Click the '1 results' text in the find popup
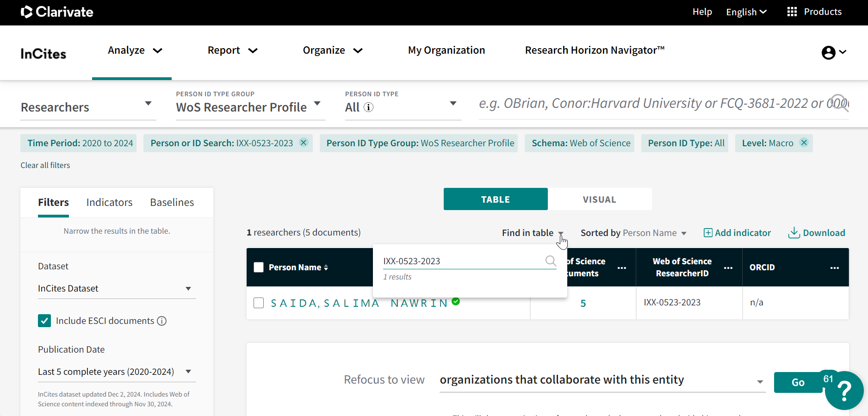This screenshot has height=416, width=868. click(397, 277)
